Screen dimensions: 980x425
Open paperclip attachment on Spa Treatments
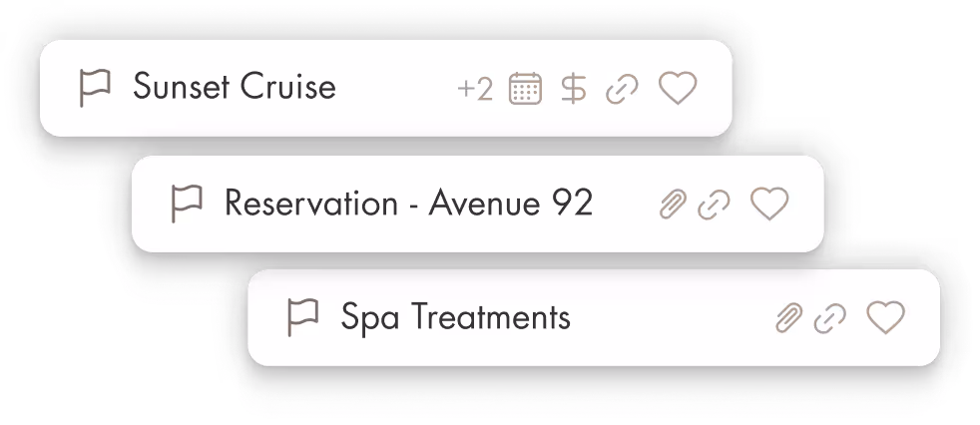(788, 318)
